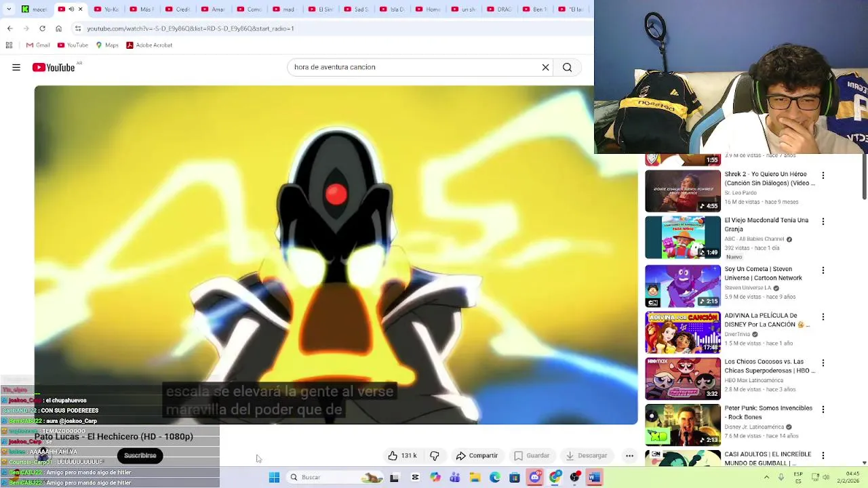Open options menu for Soy Un Cometa video

tap(823, 270)
